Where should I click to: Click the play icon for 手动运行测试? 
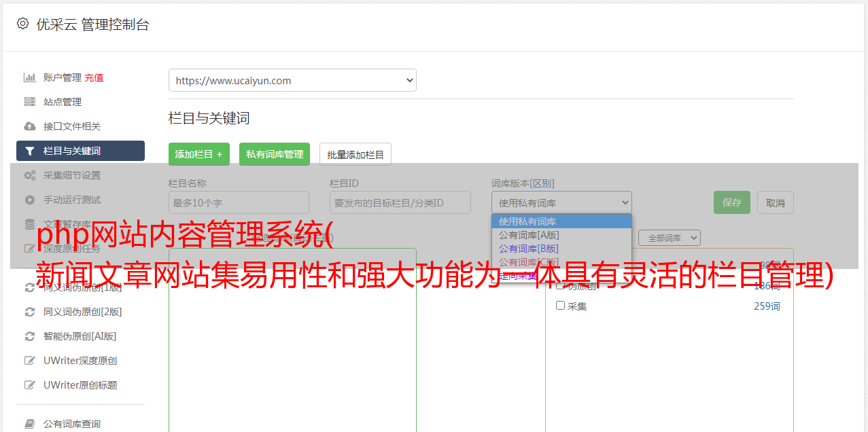pyautogui.click(x=30, y=200)
